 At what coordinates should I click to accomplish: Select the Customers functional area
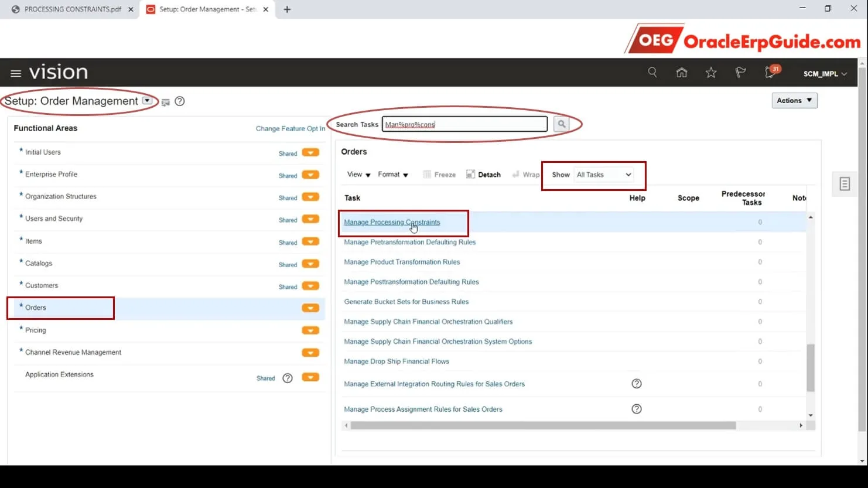(x=42, y=286)
